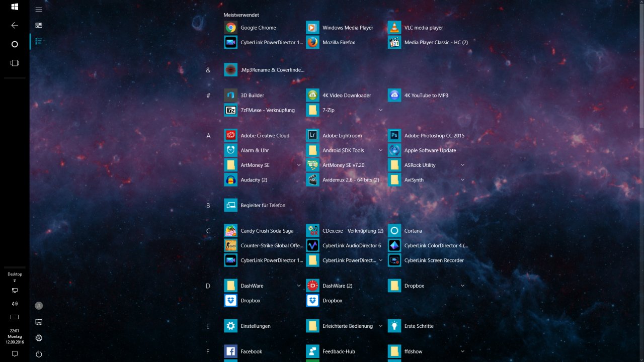Click the Windows Start button

15,7
